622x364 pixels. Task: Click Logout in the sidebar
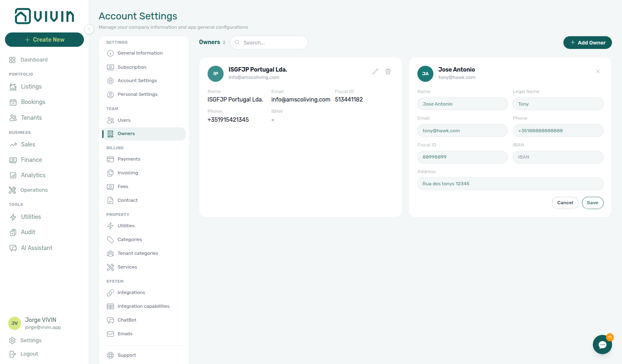tap(24, 354)
